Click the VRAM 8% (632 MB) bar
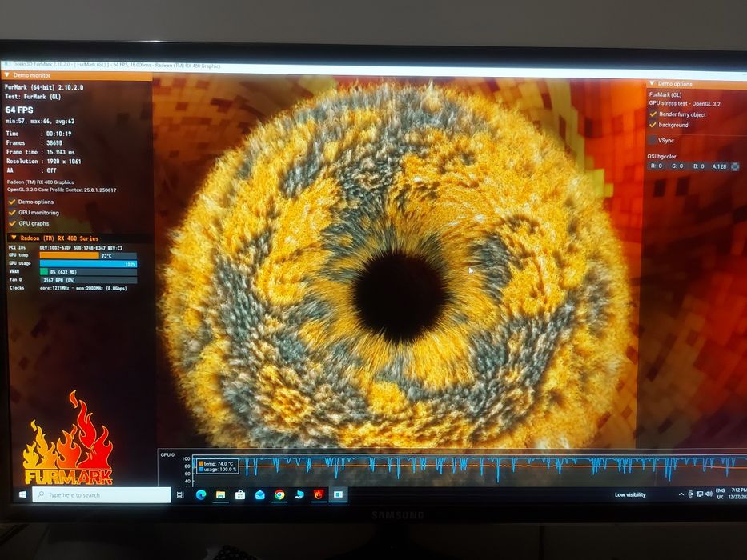Screen dimensions: 747x560 point(88,272)
